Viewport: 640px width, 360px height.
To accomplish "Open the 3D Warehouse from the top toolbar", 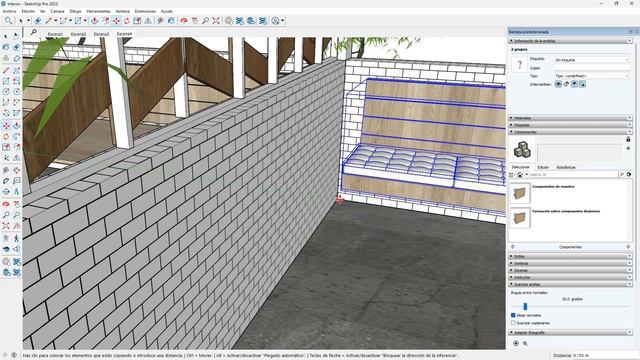I will [229, 20].
